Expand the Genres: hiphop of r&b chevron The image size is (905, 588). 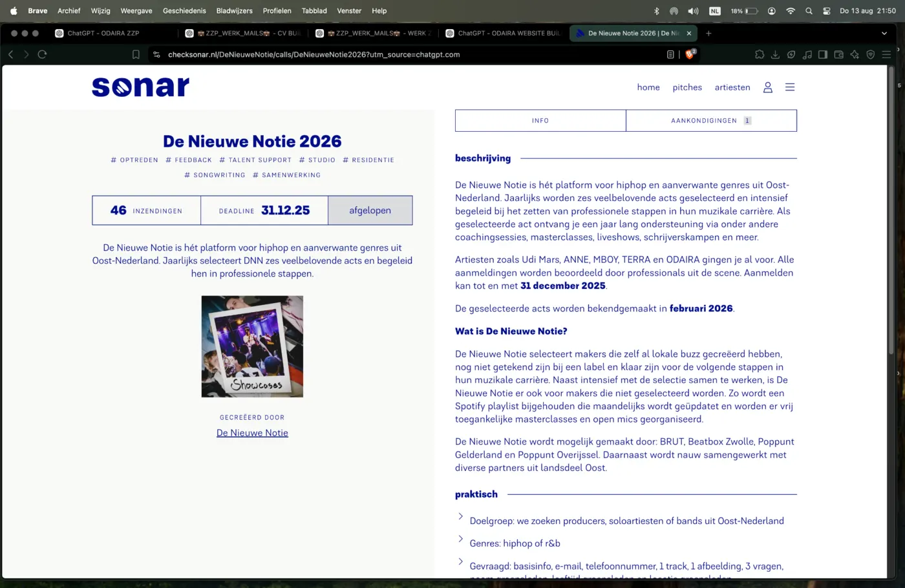point(460,539)
